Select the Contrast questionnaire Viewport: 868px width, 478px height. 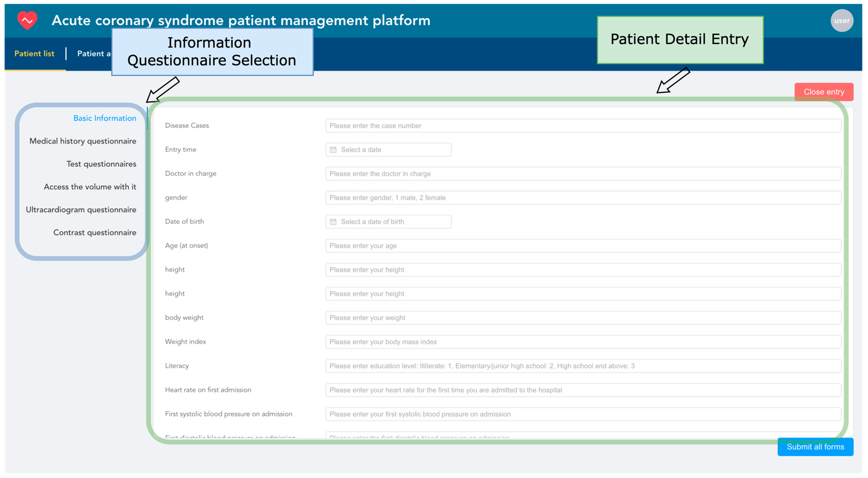[x=95, y=233]
